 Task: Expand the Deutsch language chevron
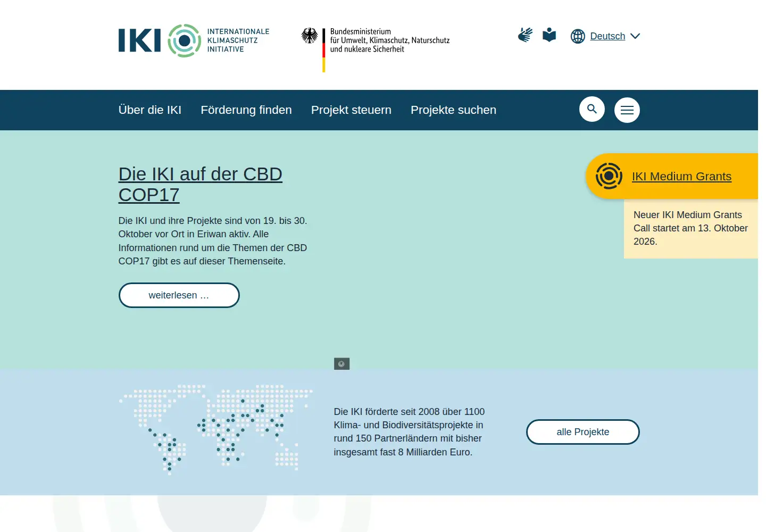(635, 36)
